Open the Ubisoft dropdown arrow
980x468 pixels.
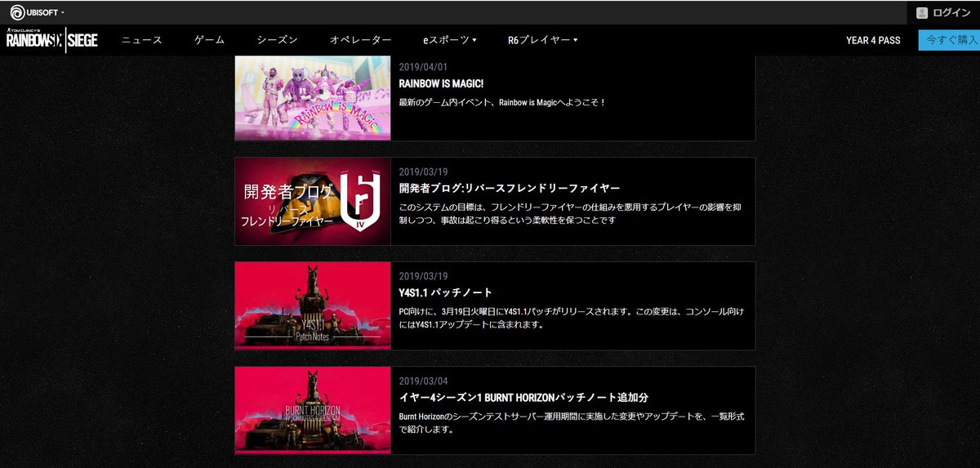(63, 13)
